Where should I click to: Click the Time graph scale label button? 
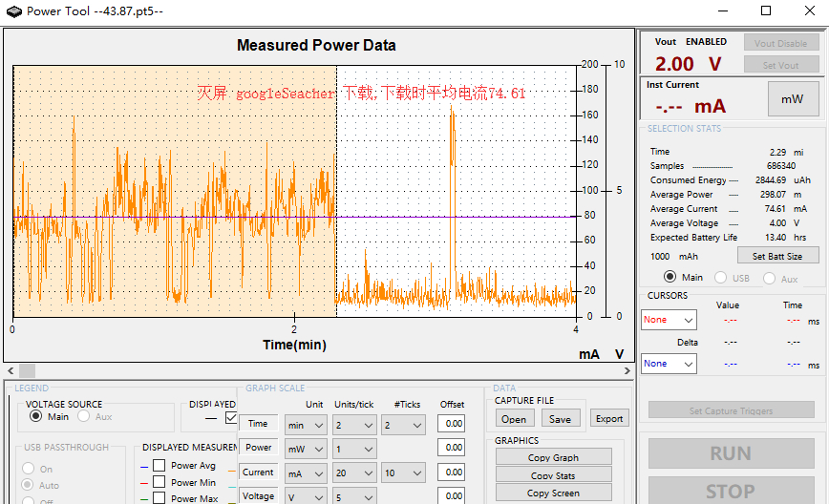(259, 423)
